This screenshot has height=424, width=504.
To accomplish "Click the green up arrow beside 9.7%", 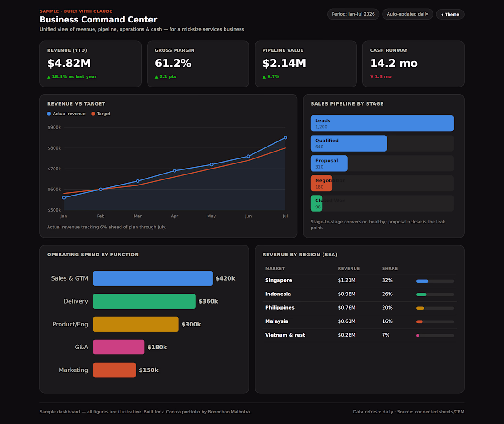I will [264, 77].
